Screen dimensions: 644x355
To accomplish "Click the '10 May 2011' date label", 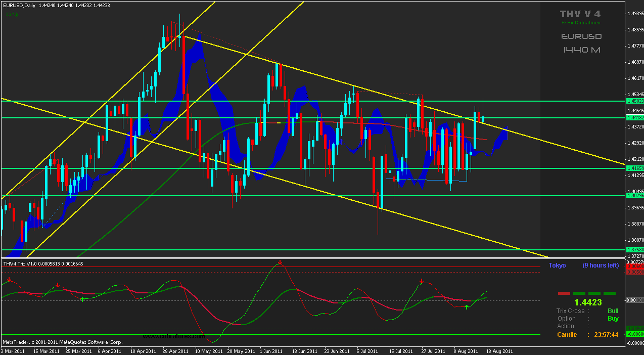I will point(209,351).
